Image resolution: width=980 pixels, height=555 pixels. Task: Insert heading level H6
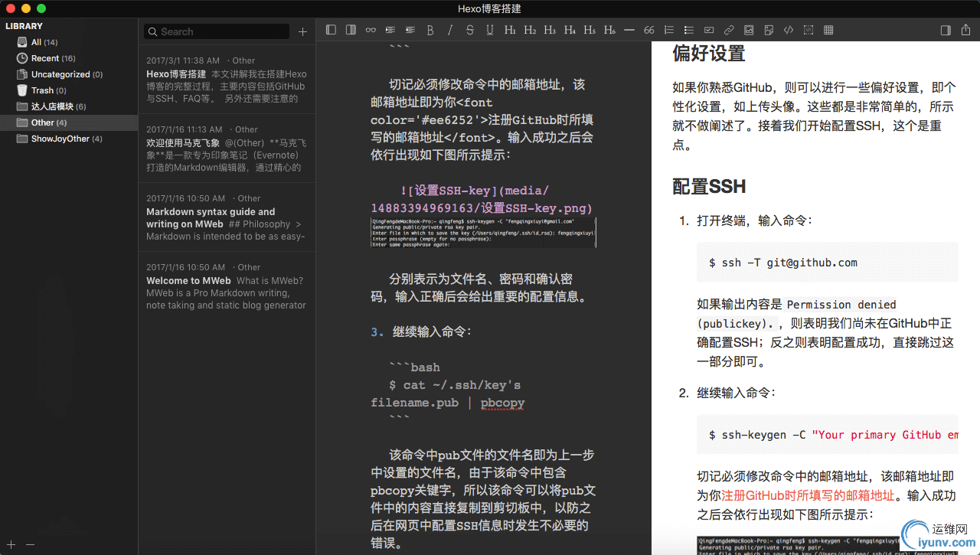(609, 30)
